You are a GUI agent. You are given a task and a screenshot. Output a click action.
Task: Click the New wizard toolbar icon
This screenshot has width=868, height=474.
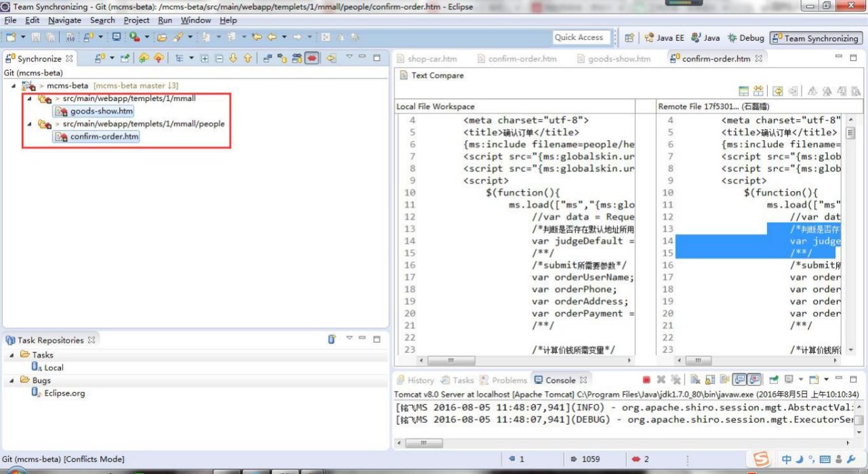pos(11,37)
